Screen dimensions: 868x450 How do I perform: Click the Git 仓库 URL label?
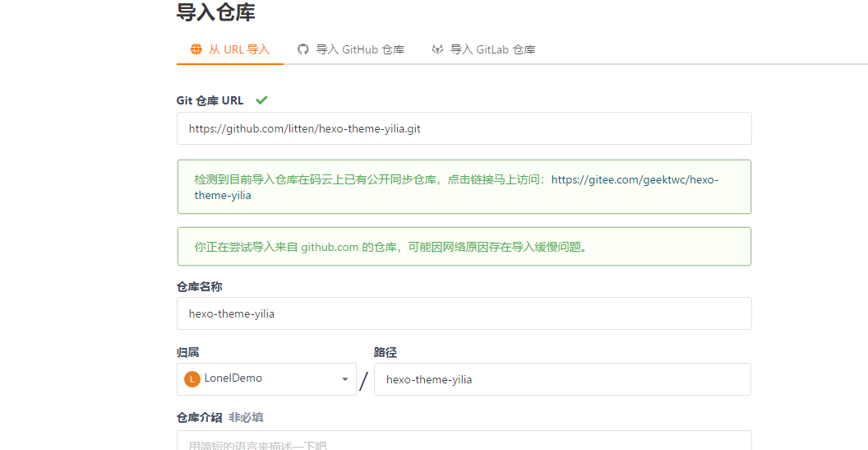pos(210,100)
